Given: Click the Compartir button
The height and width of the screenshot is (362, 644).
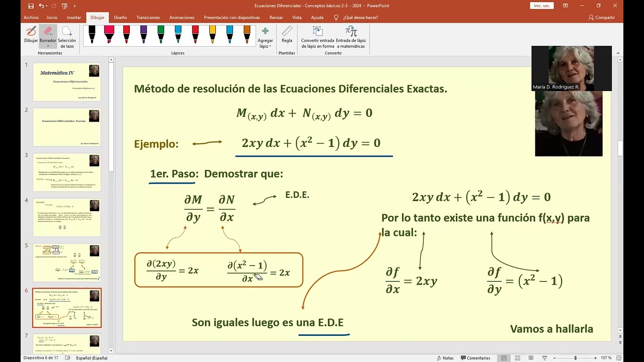Looking at the screenshot, I should click(601, 18).
